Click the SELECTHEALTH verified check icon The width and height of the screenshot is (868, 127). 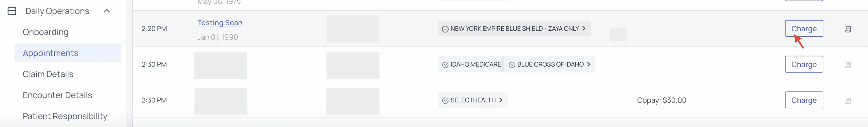click(x=445, y=100)
